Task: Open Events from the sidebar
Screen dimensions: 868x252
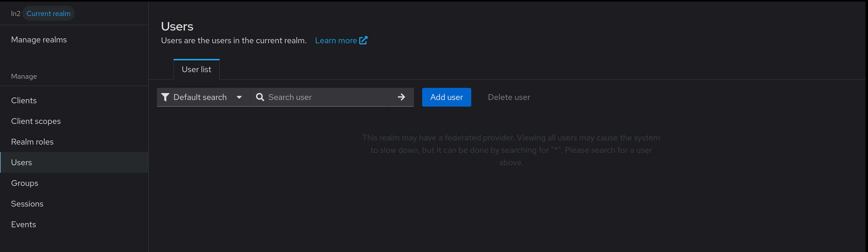Action: 23,224
